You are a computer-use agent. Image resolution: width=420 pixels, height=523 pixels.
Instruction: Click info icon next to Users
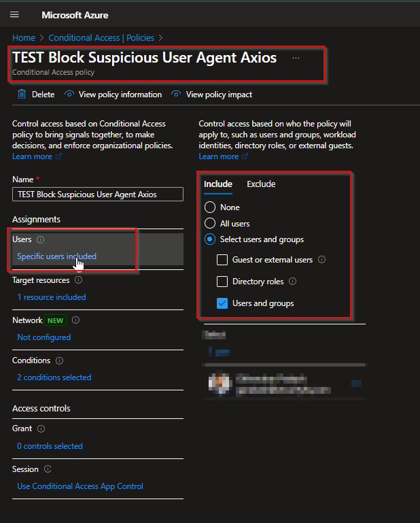[x=41, y=239]
